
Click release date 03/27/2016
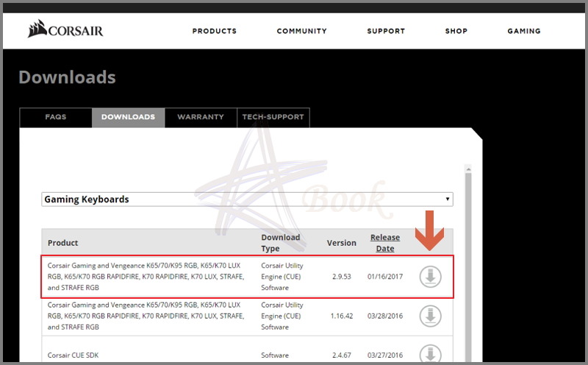point(385,355)
